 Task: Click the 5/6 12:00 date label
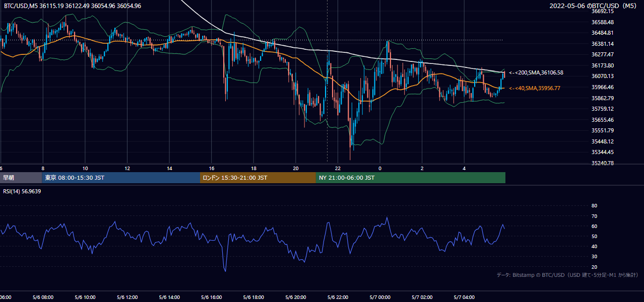(x=127, y=297)
